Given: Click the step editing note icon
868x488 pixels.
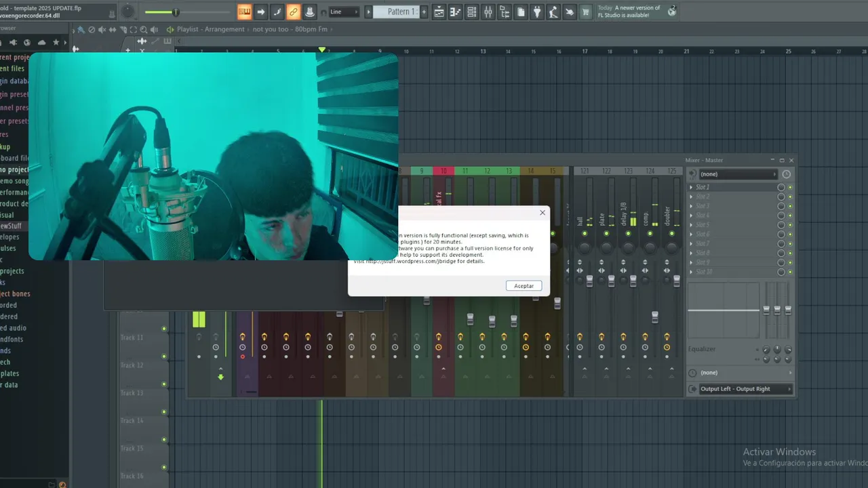Looking at the screenshot, I should (277, 12).
